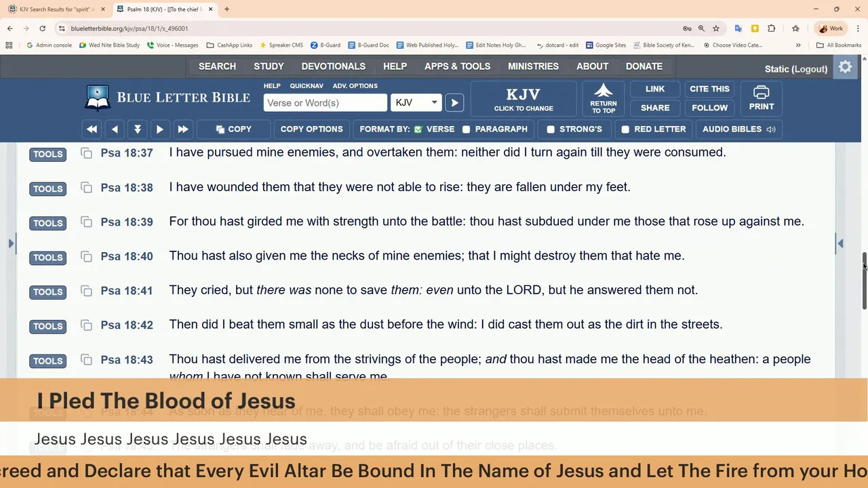Click the browser address bar URL
868x488 pixels.
pyautogui.click(x=130, y=28)
